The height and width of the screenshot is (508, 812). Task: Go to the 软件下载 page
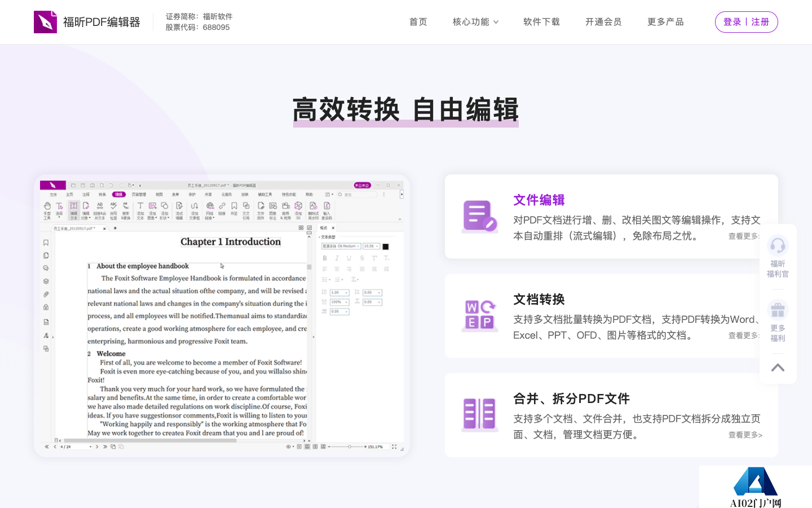tap(541, 22)
